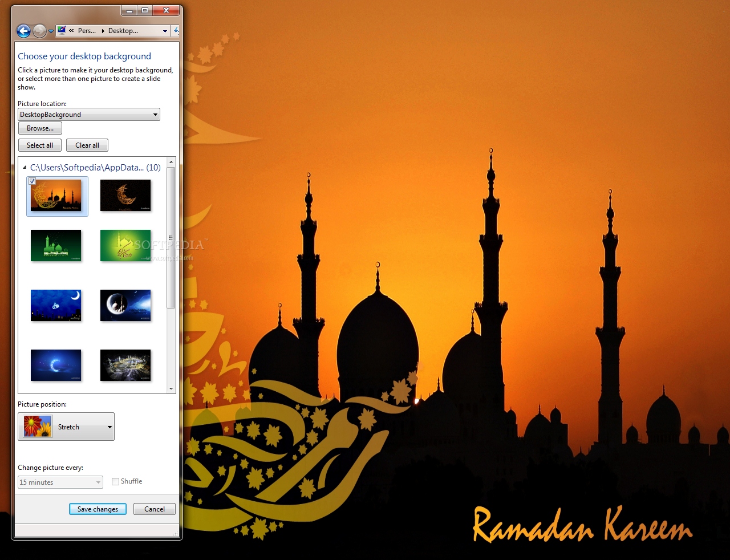This screenshot has width=730, height=560.
Task: Click the Browse... button
Action: tap(40, 128)
